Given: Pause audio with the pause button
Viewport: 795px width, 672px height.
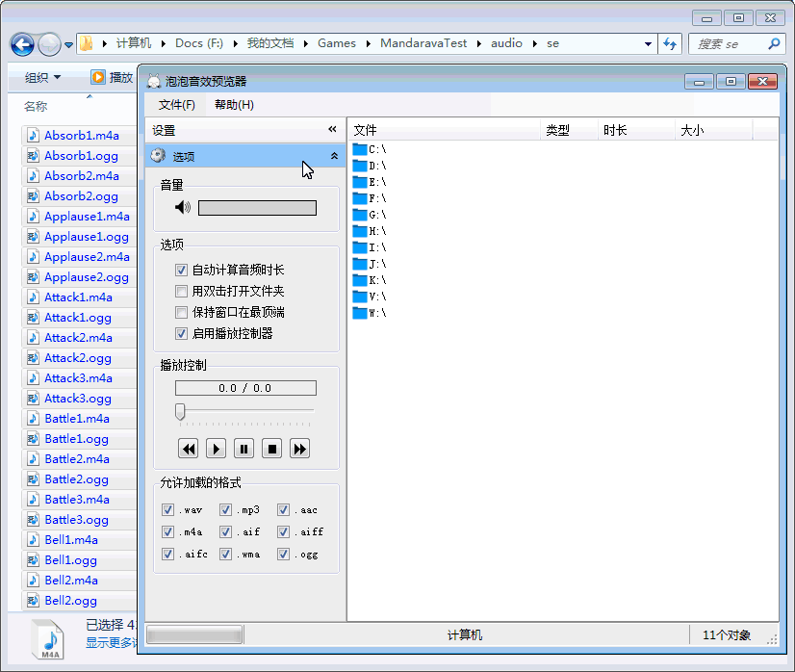Looking at the screenshot, I should click(x=244, y=449).
